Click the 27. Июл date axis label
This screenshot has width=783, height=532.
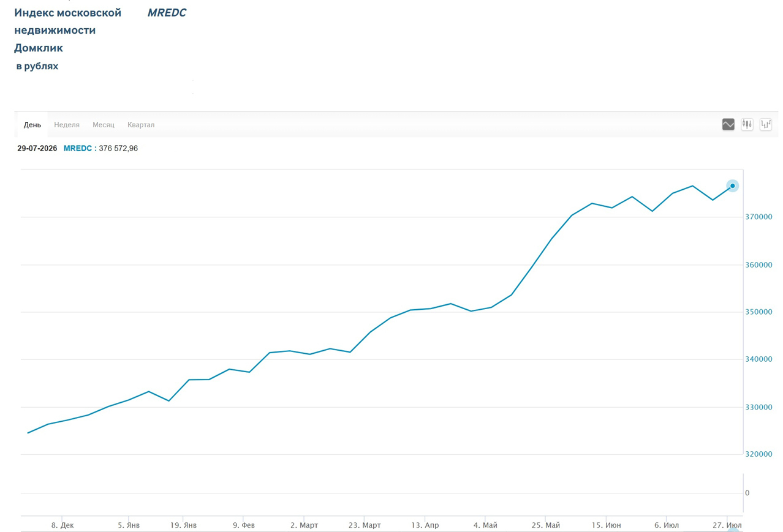(x=728, y=525)
